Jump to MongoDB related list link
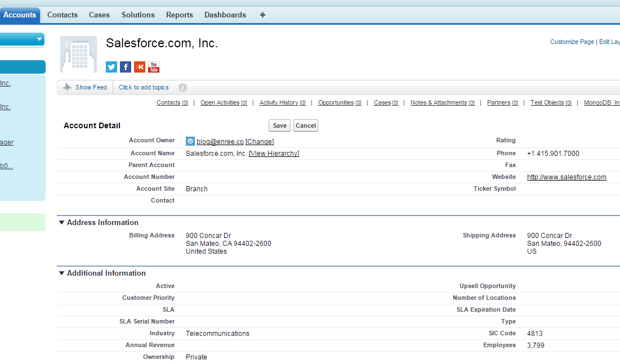620x364 pixels. coord(602,103)
